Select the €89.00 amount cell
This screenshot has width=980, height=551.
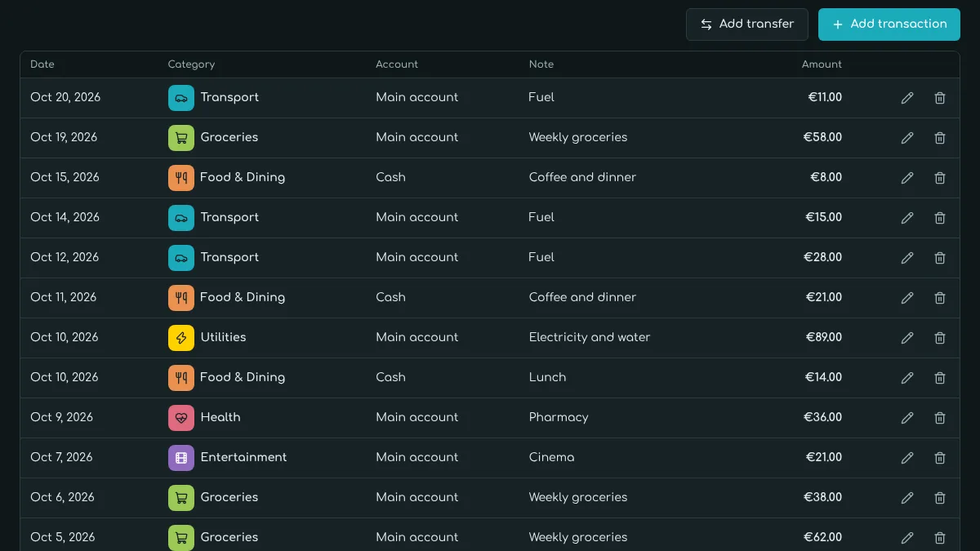822,337
